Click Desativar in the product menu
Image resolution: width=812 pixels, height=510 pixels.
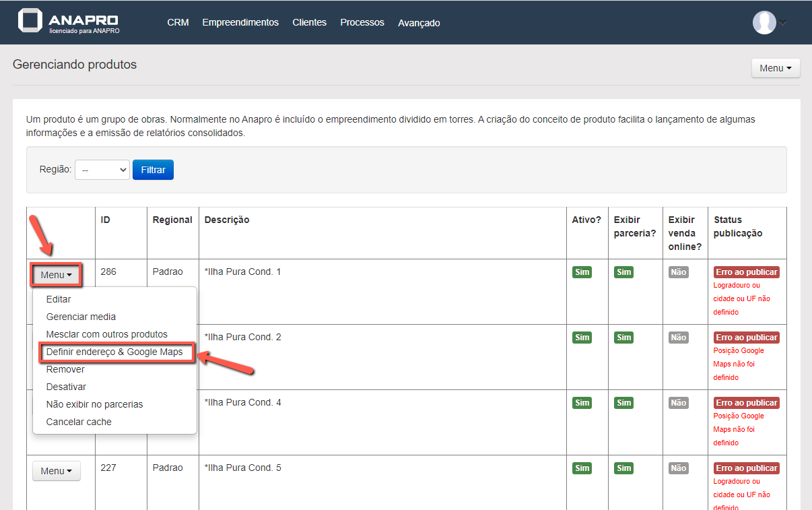(x=66, y=387)
